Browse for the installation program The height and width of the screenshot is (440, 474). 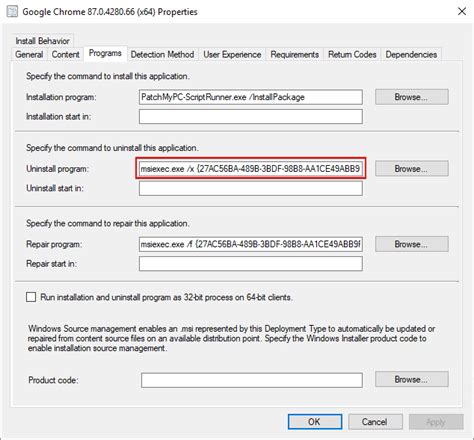click(x=412, y=97)
